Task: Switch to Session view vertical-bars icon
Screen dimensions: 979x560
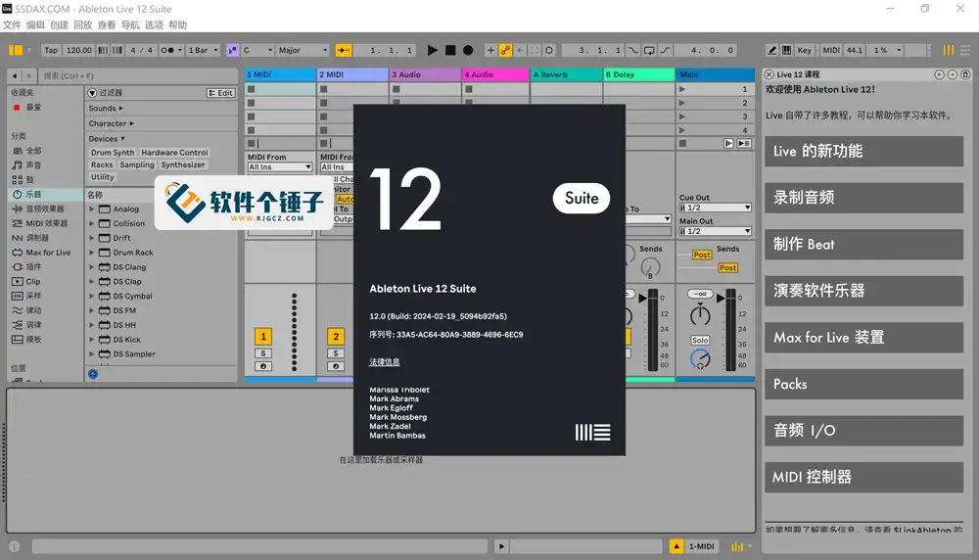Action: coord(948,50)
